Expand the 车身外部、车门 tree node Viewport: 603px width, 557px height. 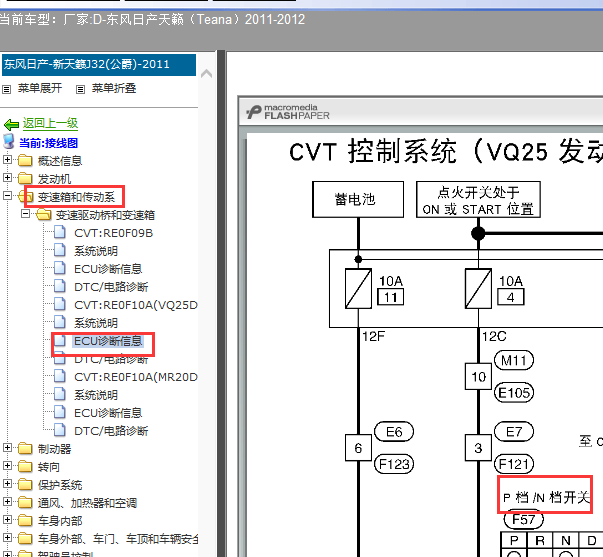7,537
